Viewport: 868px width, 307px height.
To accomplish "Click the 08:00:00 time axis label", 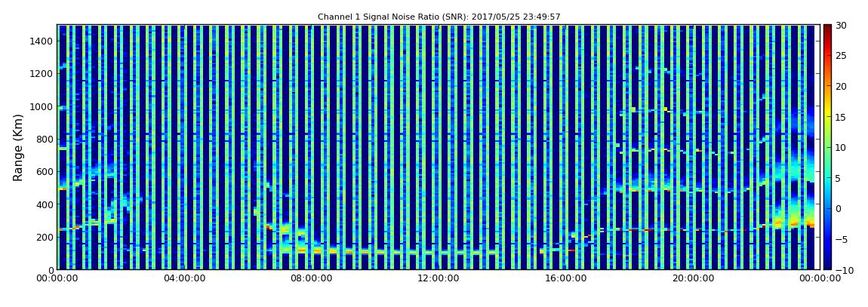I will [x=311, y=279].
